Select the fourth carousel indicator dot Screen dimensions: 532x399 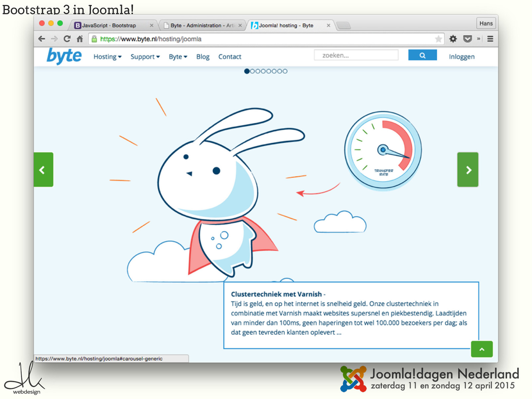tap(263, 71)
